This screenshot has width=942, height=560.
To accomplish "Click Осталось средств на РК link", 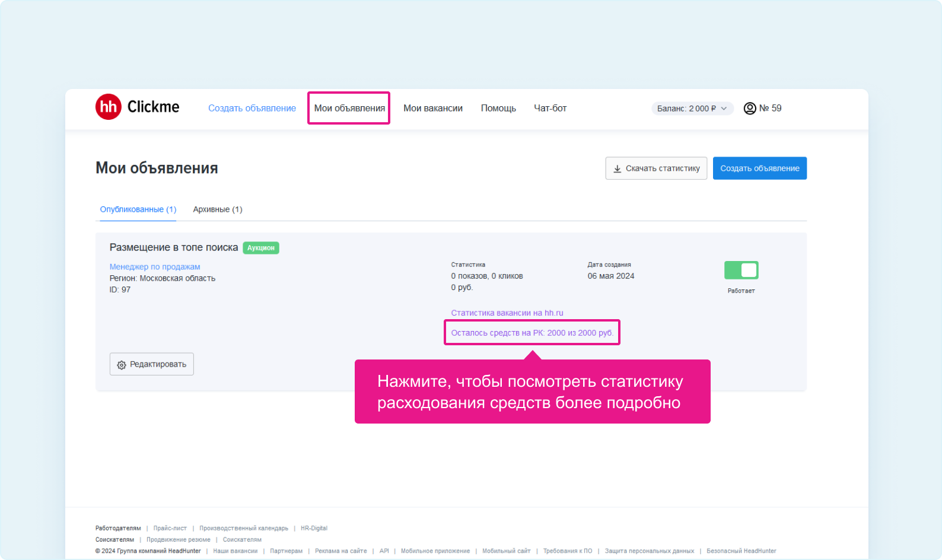I will click(x=532, y=333).
